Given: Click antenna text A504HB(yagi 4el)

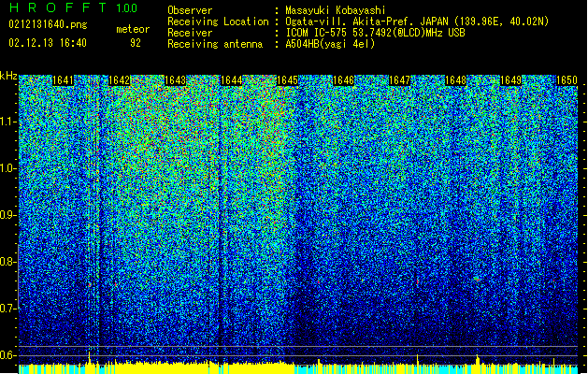Looking at the screenshot, I should [330, 44].
